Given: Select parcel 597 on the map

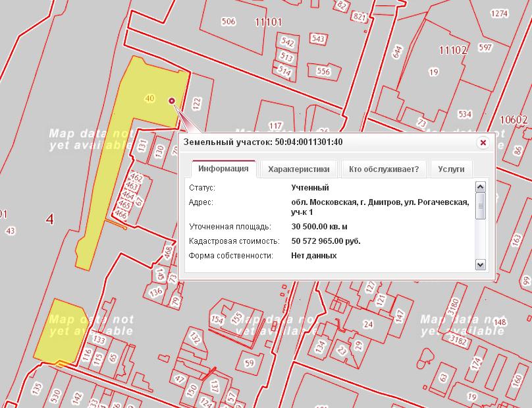Looking at the screenshot, I should [485, 47].
